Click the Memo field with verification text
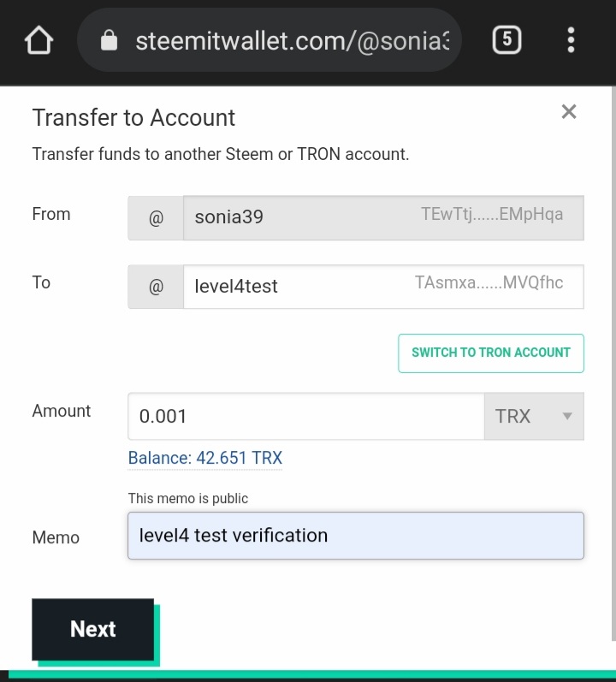Image resolution: width=616 pixels, height=682 pixels. click(355, 536)
